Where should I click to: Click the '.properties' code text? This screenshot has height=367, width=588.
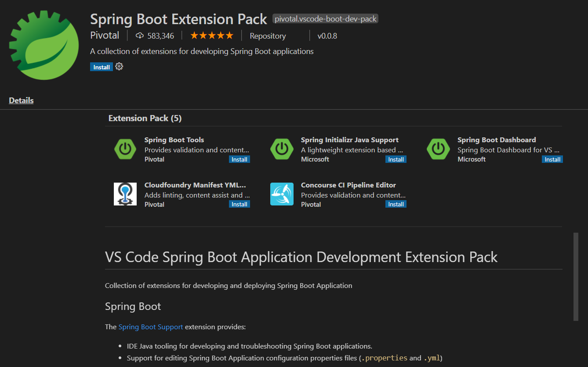coord(384,358)
